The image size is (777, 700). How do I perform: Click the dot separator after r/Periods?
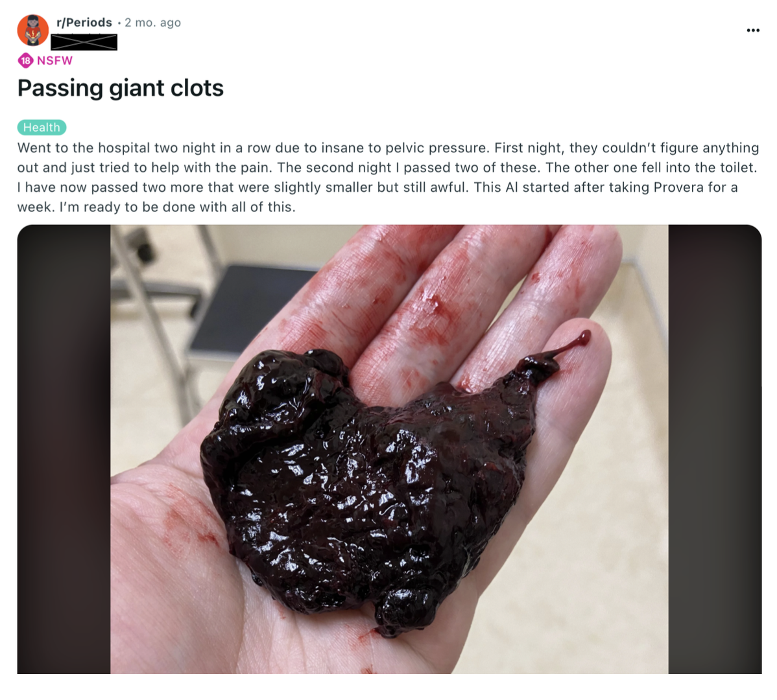(119, 23)
